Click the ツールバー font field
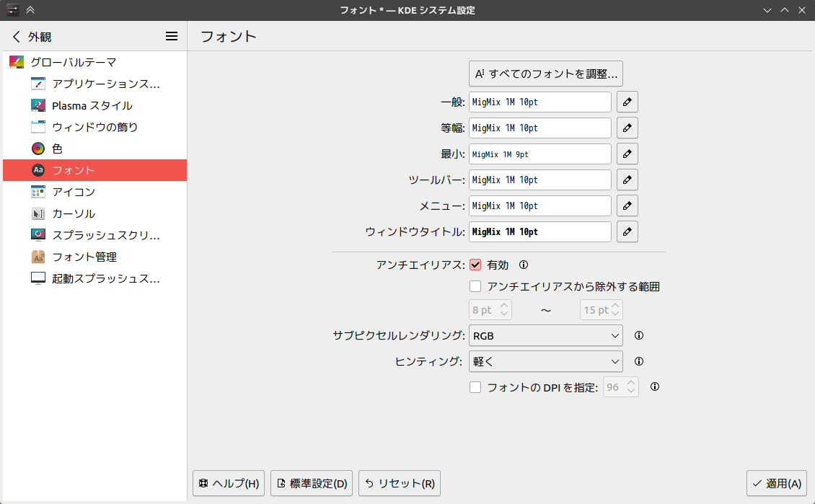The image size is (815, 504). coord(540,180)
